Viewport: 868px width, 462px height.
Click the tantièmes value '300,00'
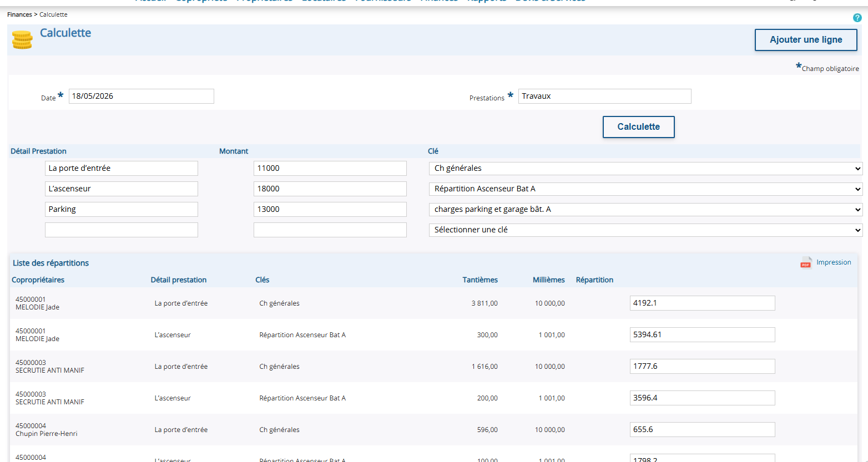487,335
